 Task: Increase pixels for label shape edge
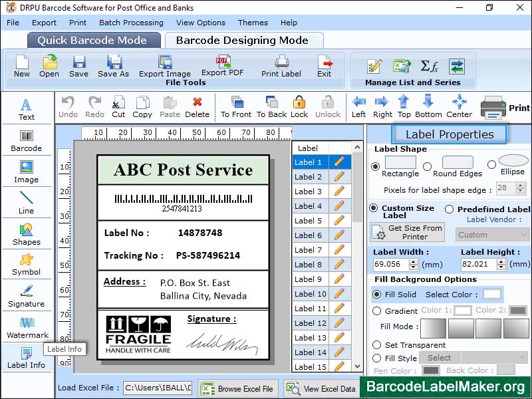point(521,186)
